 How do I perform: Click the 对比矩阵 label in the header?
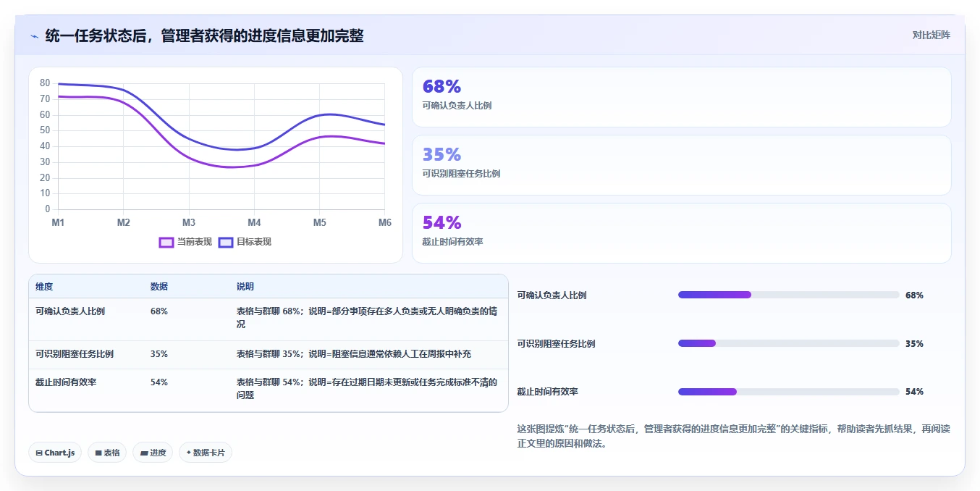click(x=931, y=35)
